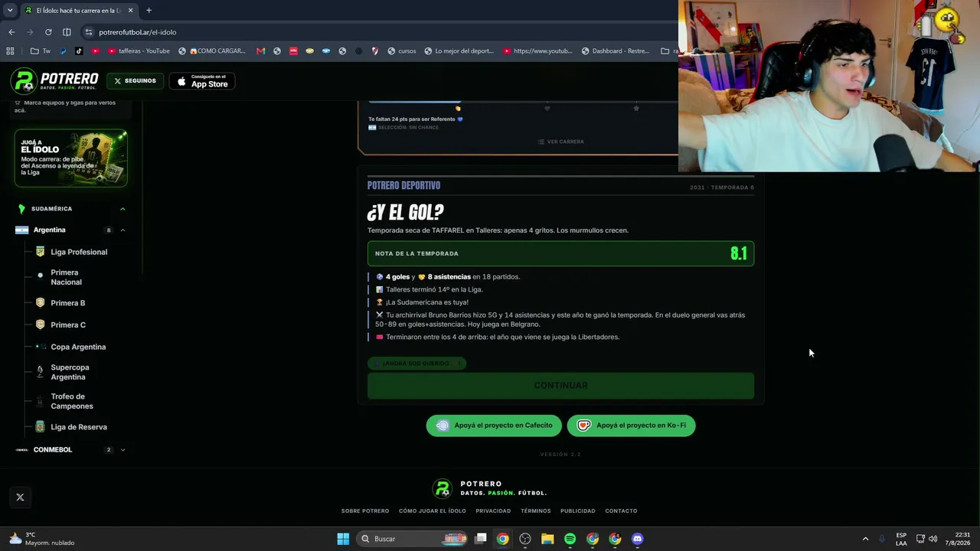Click the Liga de Reserva crest icon
This screenshot has width=980, height=551.
tap(40, 427)
